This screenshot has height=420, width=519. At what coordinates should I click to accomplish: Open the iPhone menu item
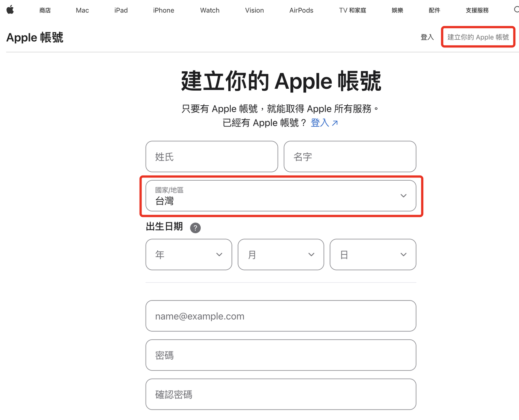click(x=164, y=10)
